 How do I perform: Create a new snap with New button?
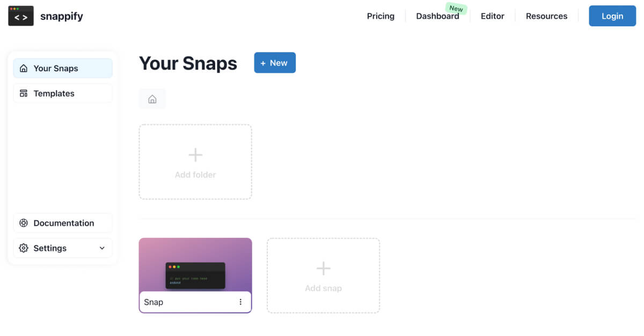(275, 63)
